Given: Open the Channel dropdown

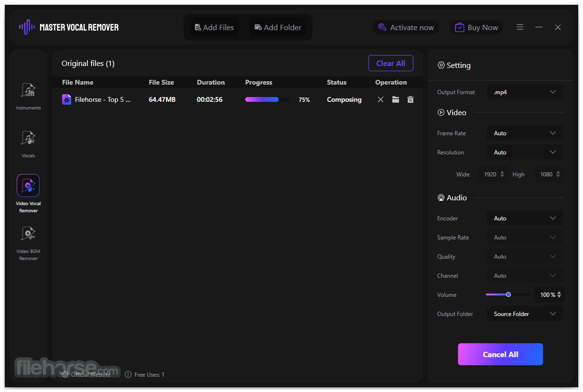Looking at the screenshot, I should (525, 275).
